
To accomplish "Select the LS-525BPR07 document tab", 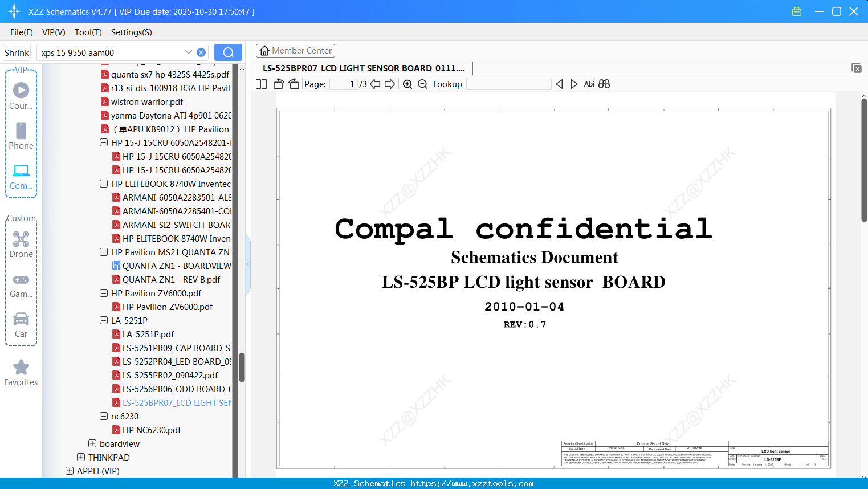I will (364, 68).
